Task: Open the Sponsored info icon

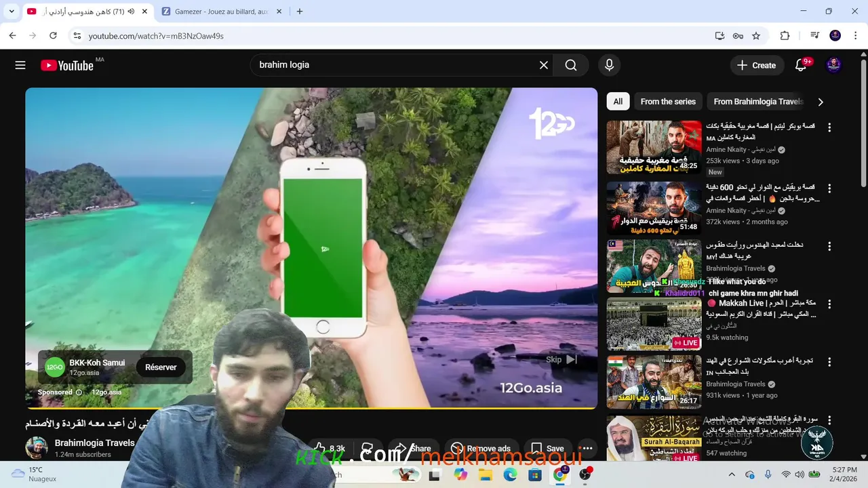Action: 79,392
